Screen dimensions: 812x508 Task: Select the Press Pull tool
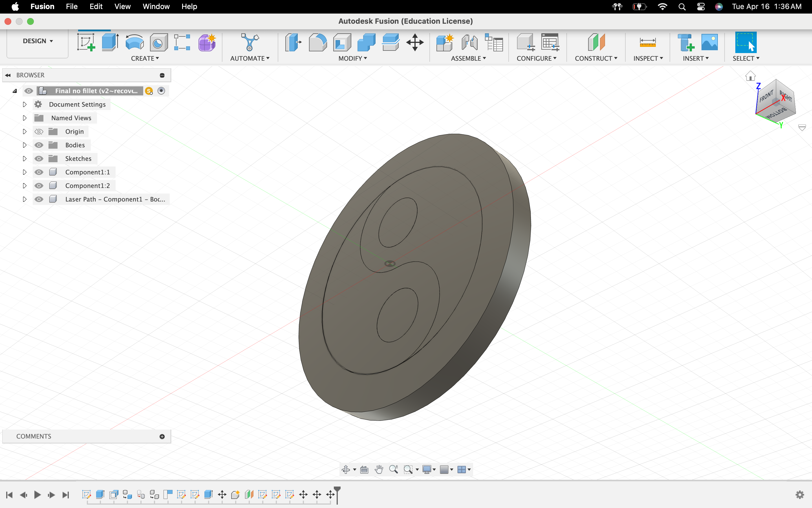pos(293,43)
